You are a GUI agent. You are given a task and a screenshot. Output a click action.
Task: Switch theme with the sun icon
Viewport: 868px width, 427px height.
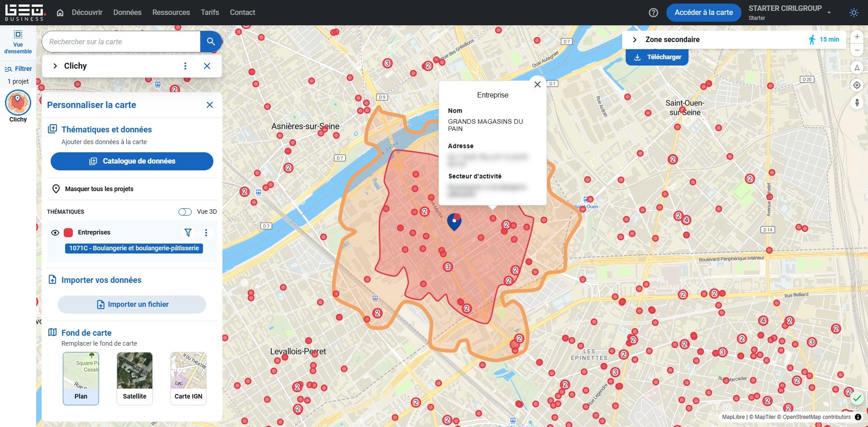pyautogui.click(x=854, y=13)
